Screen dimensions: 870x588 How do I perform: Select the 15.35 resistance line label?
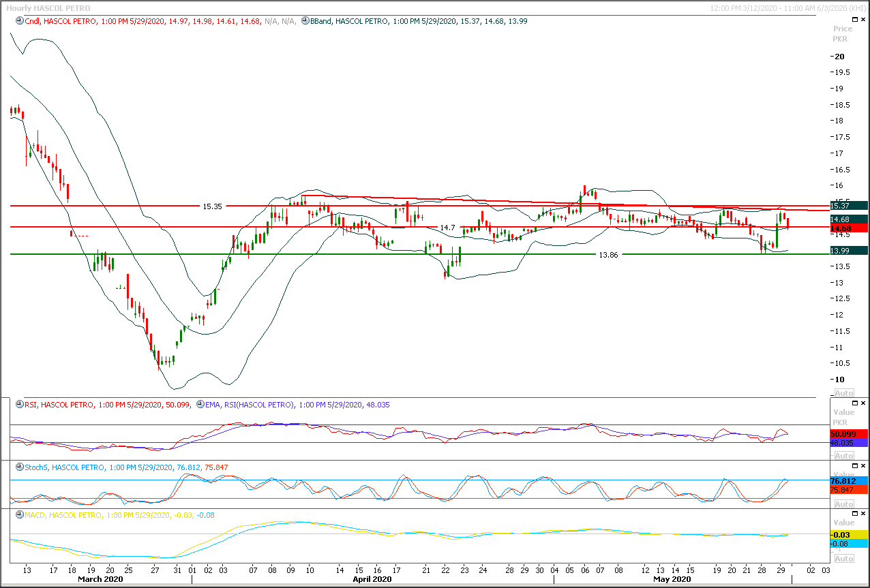pos(213,206)
